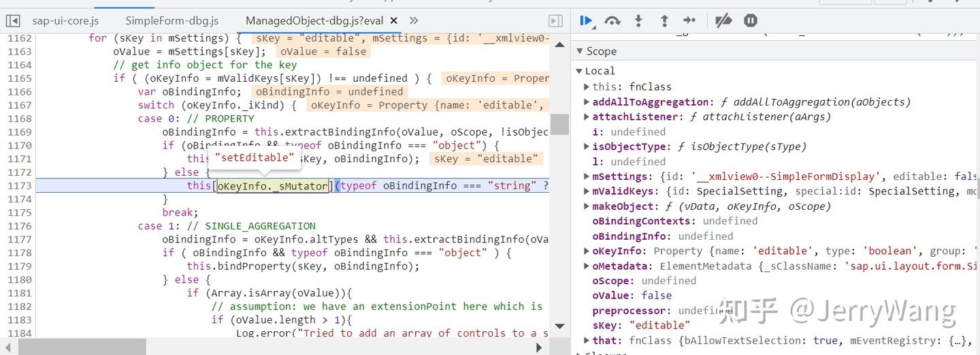Close the ManagedObject-dbg.js?eval tab
980x355 pixels.
point(394,21)
